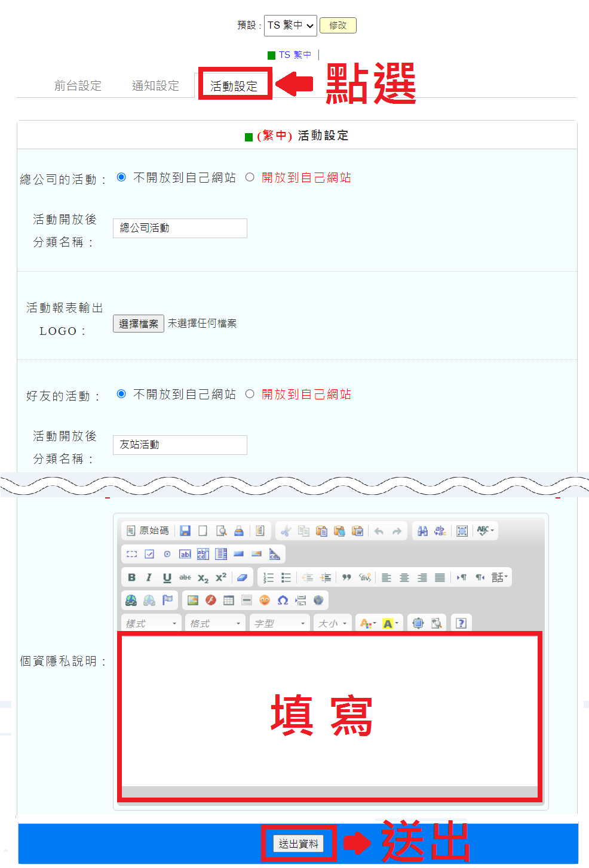The width and height of the screenshot is (589, 868).
Task: Click the find binoculars icon
Action: [x=422, y=531]
